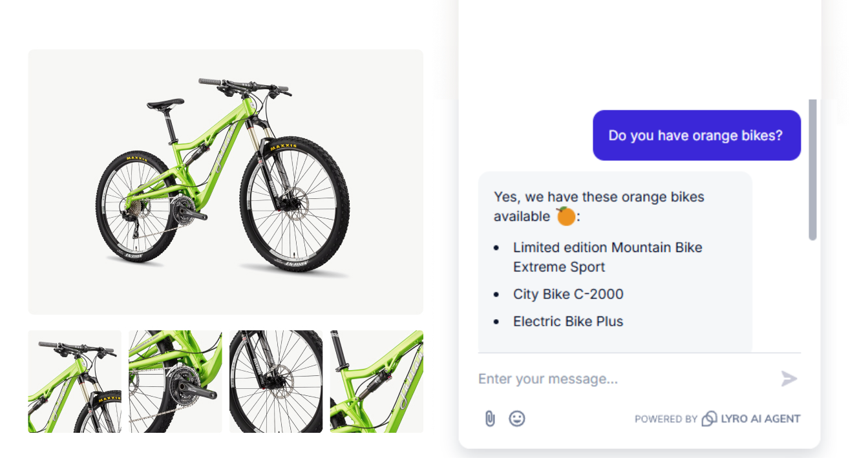Click the main green mountain bike image
Viewport: 868px width, 458px height.
pyautogui.click(x=226, y=182)
